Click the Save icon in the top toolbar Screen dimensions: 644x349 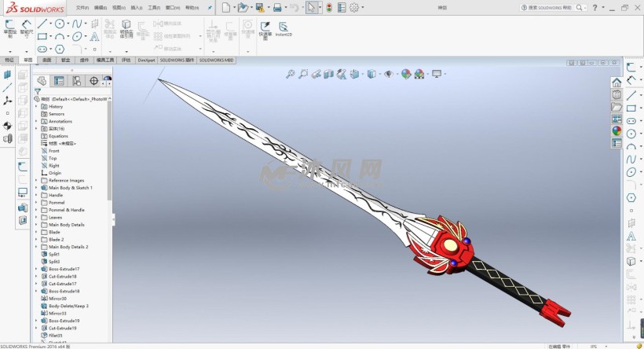tap(260, 7)
